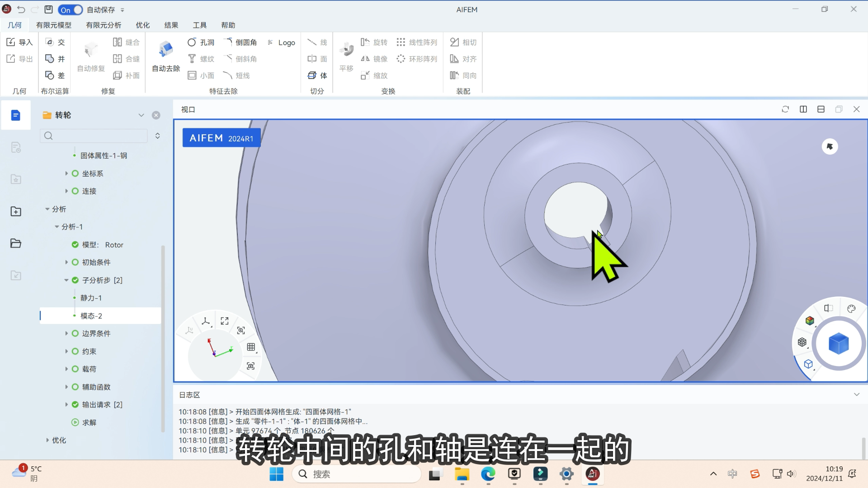Switch to the 有限元分析 ribbon tab
Screen dimensions: 868x488
(x=104, y=25)
